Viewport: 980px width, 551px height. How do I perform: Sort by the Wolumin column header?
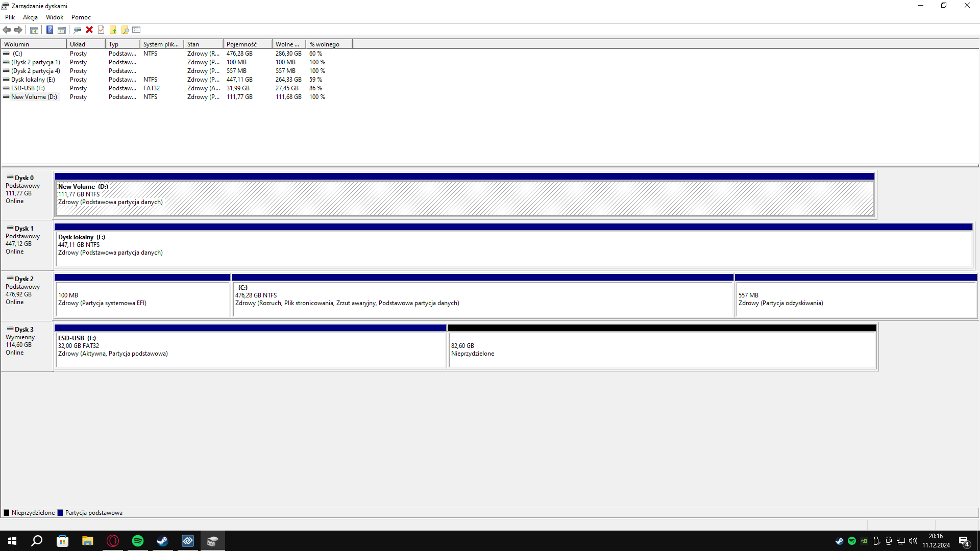pos(34,44)
